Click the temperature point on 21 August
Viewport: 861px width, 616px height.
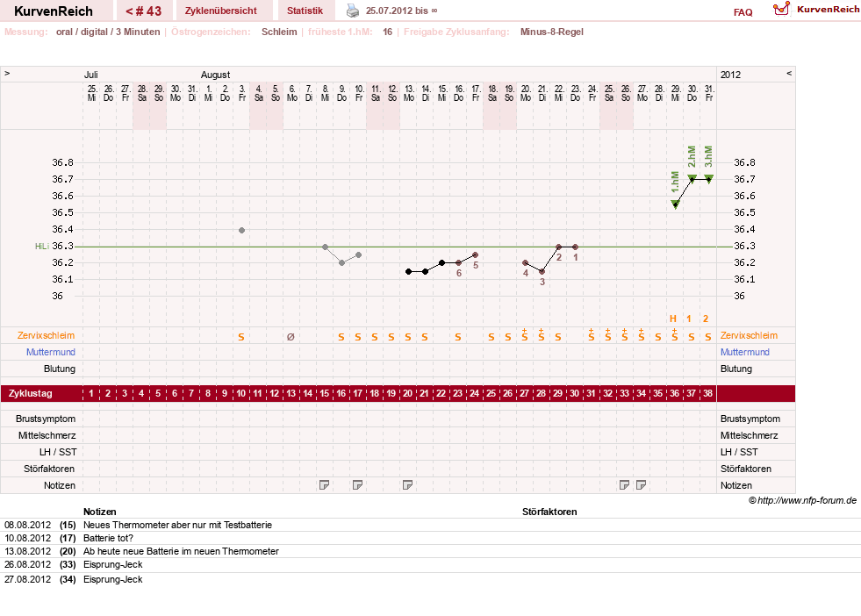point(542,272)
